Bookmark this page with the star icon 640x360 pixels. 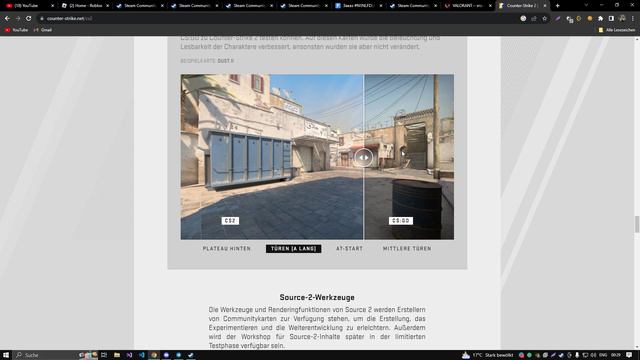pos(544,18)
